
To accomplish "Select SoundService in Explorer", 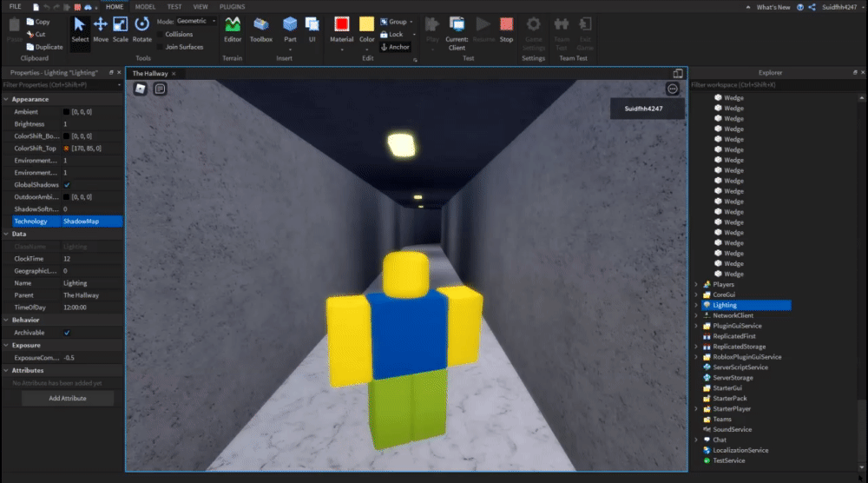I will pyautogui.click(x=732, y=430).
